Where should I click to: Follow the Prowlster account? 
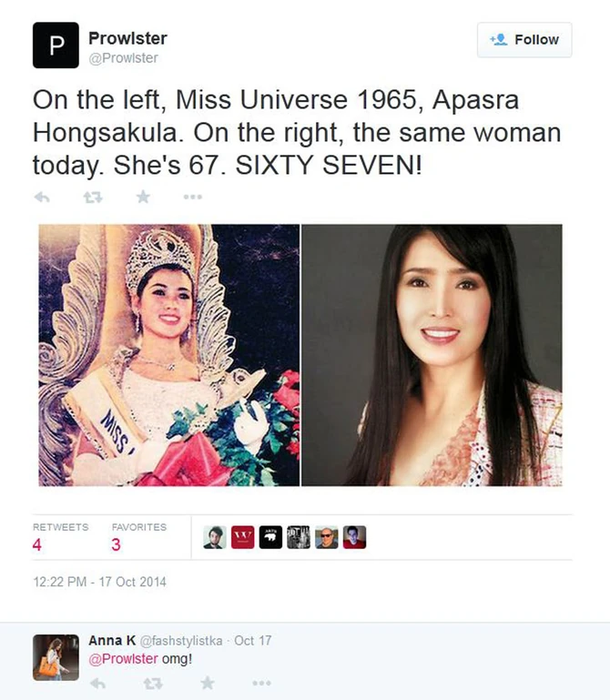tap(524, 40)
